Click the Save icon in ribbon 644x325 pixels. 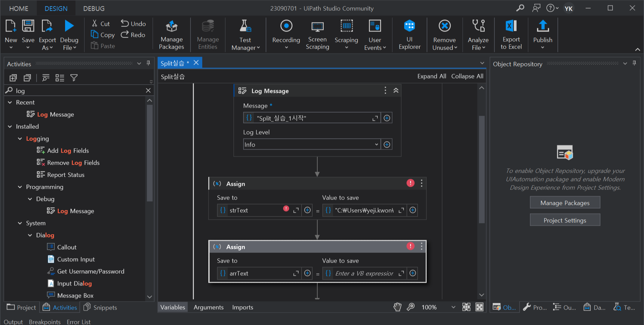[28, 26]
